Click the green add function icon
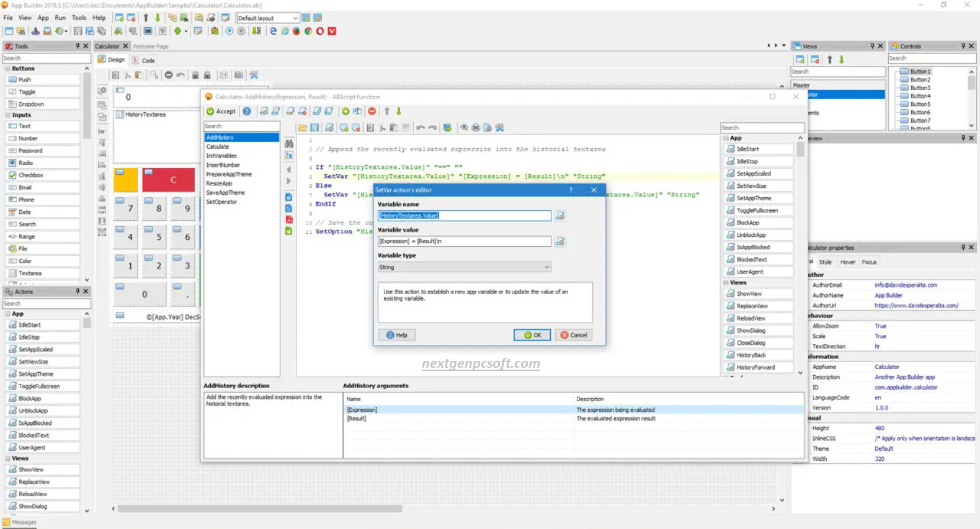This screenshot has height=529, width=980. 345,111
